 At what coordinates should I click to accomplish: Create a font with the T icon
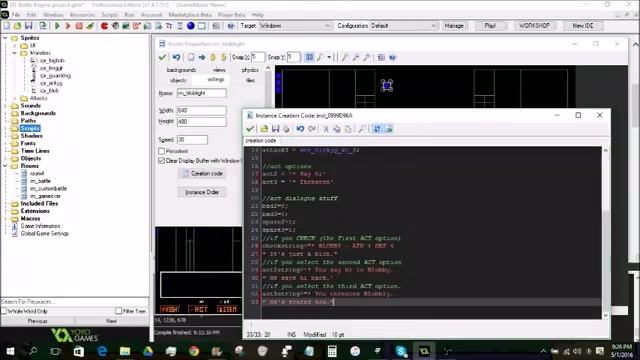coord(169,26)
